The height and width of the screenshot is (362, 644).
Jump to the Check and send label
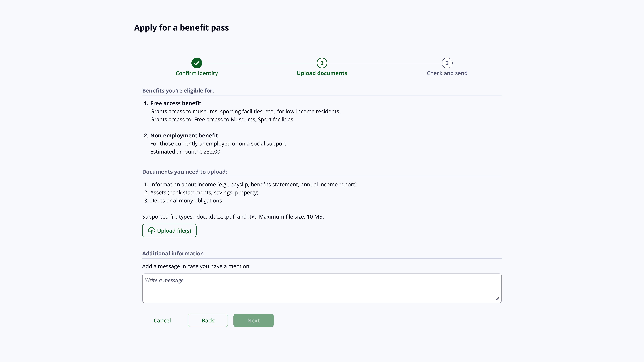click(447, 73)
